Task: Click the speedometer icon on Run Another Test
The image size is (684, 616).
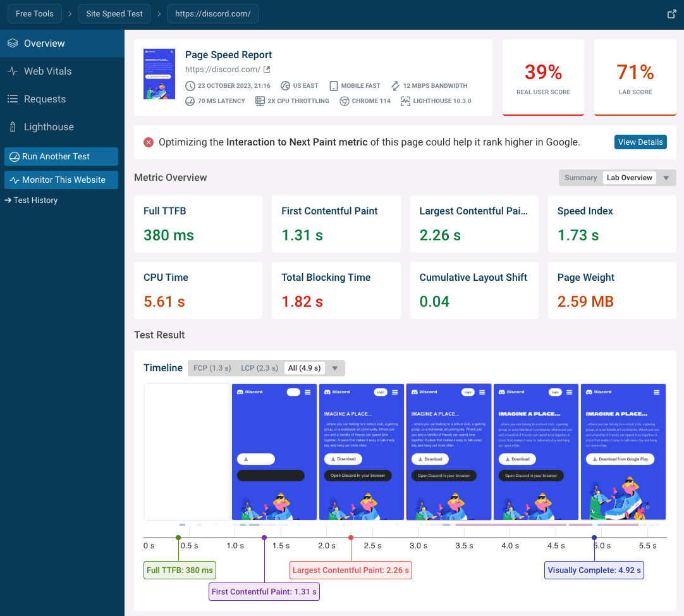Action: click(x=15, y=157)
